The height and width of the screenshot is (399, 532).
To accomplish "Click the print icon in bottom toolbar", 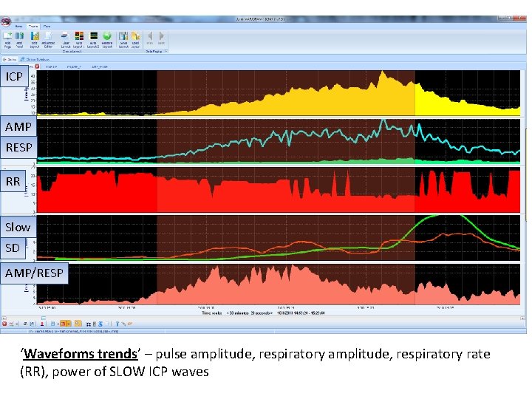I will coord(25,324).
